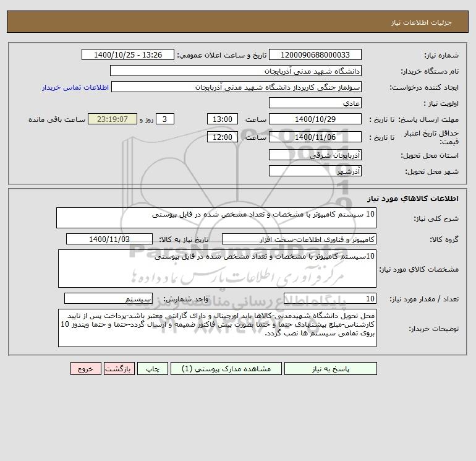This screenshot has height=461, width=476.
Task: Click the priority field showing عادی
Action: point(315,103)
